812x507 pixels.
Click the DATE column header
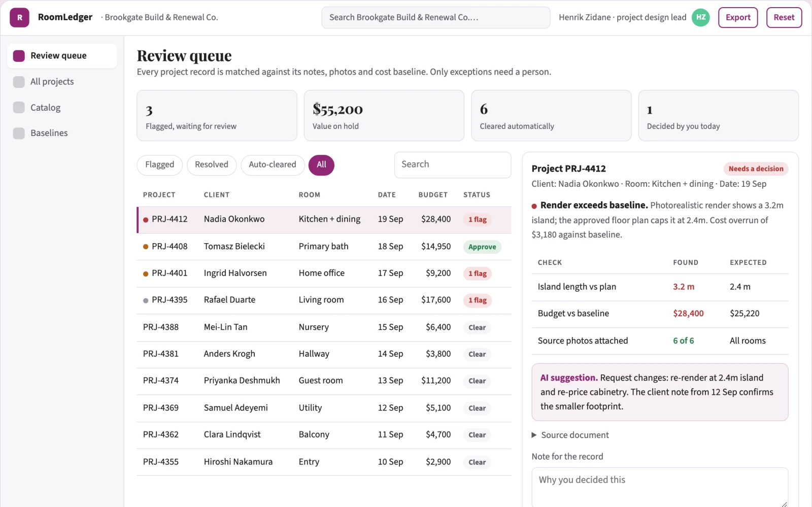click(387, 195)
